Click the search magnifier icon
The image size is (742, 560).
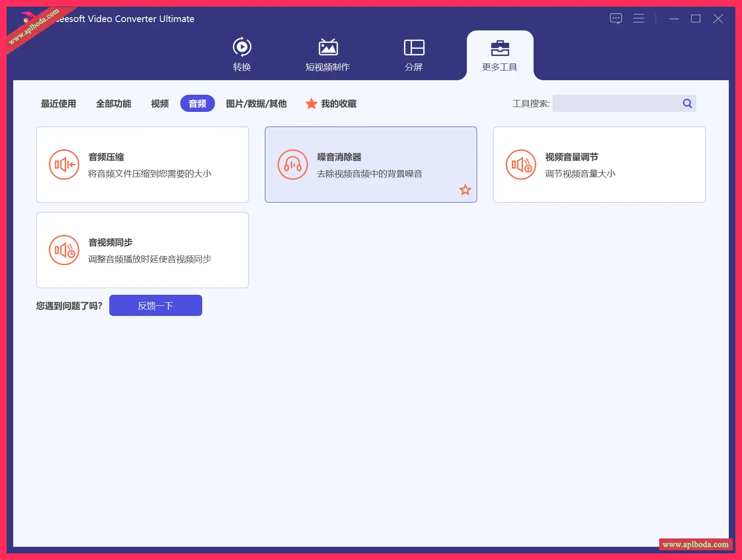687,104
